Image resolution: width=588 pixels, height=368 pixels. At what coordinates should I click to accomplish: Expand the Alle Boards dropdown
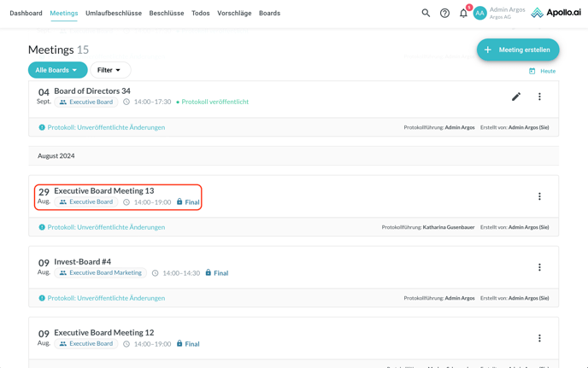click(x=57, y=70)
